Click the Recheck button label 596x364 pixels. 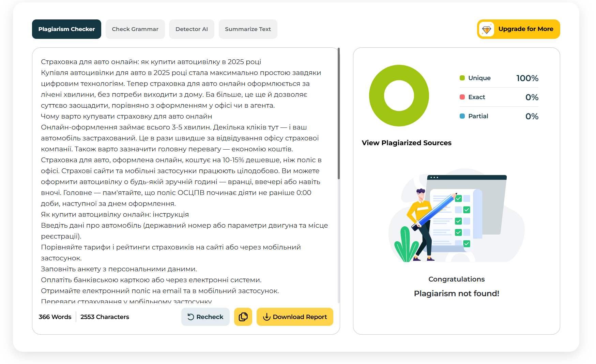tap(210, 317)
